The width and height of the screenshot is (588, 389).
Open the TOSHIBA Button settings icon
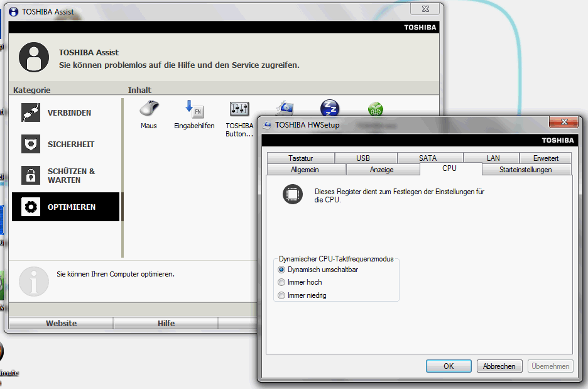coord(239,109)
